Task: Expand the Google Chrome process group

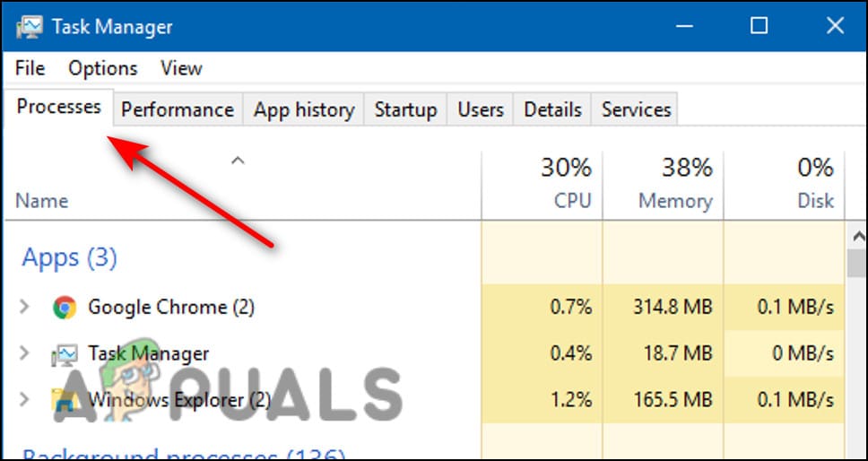Action: 25,308
